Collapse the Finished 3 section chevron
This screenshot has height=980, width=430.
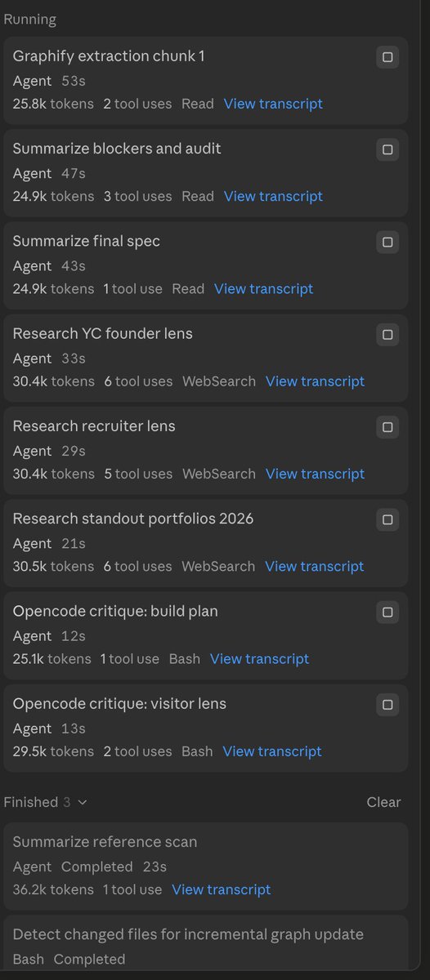[x=82, y=803]
